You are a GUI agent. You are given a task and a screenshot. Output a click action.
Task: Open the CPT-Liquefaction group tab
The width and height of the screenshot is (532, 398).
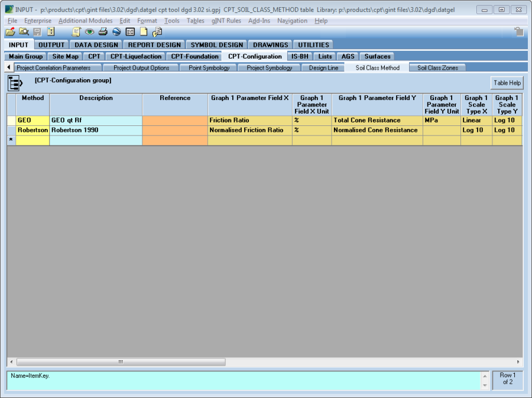(x=136, y=56)
